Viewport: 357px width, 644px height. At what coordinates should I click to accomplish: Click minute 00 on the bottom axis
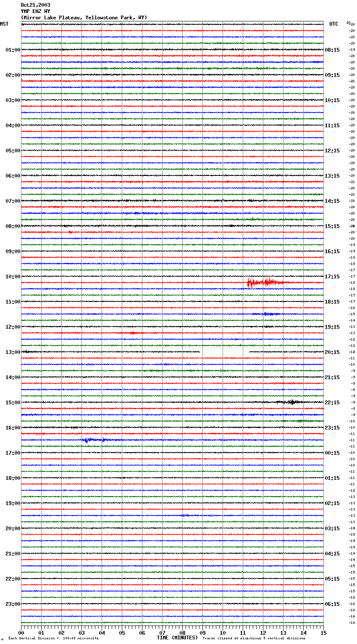click(x=21, y=633)
